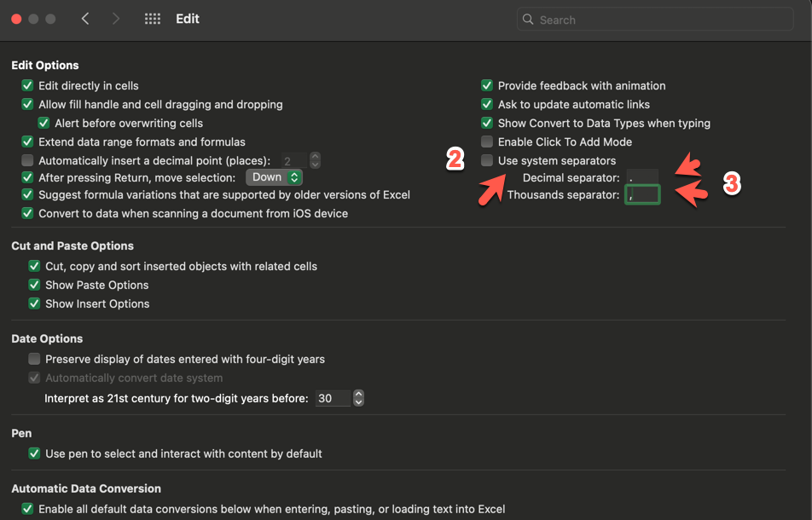Viewport: 812px width, 520px height.
Task: Click the forward navigation arrow
Action: [115, 18]
